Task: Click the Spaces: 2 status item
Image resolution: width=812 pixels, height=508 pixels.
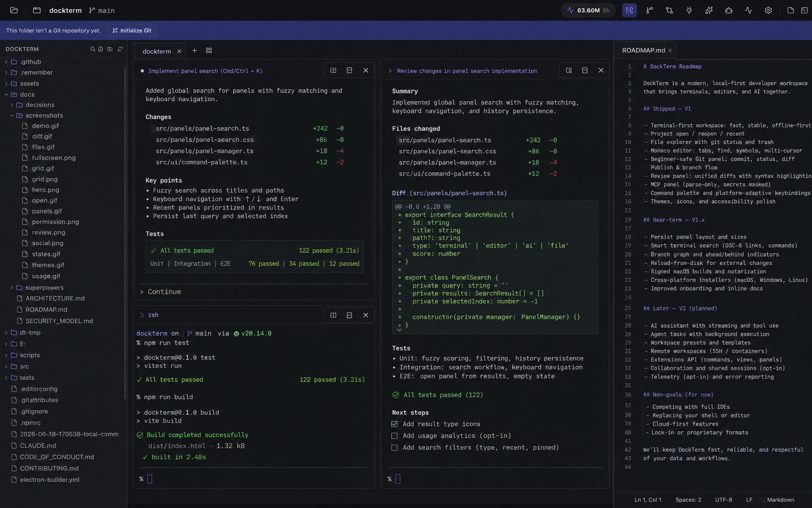Action: (688, 500)
